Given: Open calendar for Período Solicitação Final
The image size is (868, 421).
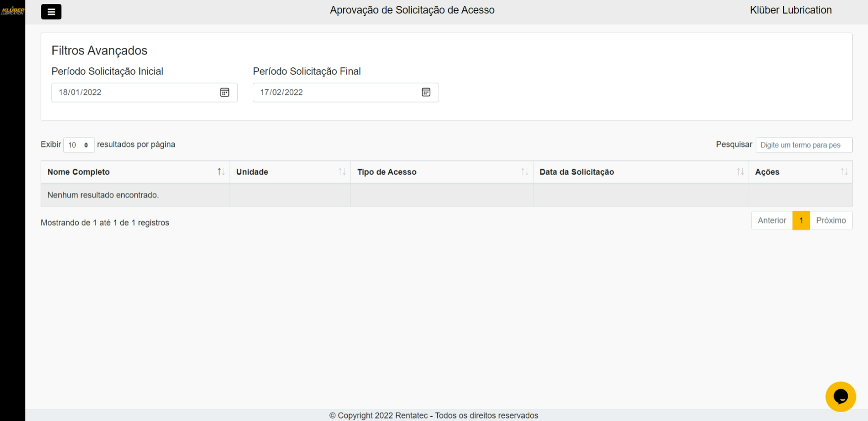Looking at the screenshot, I should tap(426, 93).
